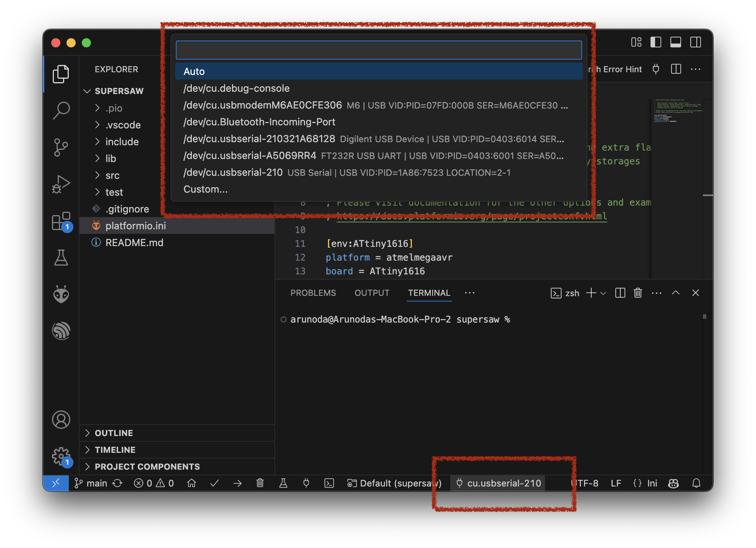Open the Run and Debug view

coord(61,184)
